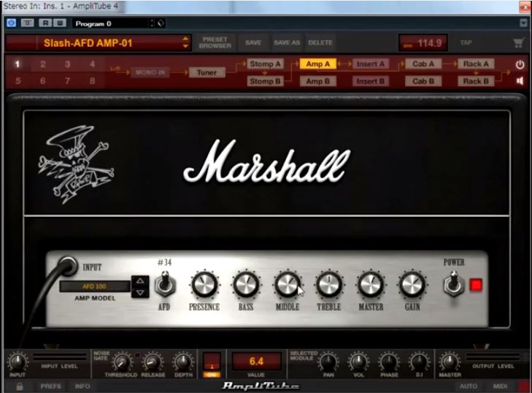This screenshot has width=532, height=393.
Task: Click the amp panel MASTER knob
Action: pos(371,285)
